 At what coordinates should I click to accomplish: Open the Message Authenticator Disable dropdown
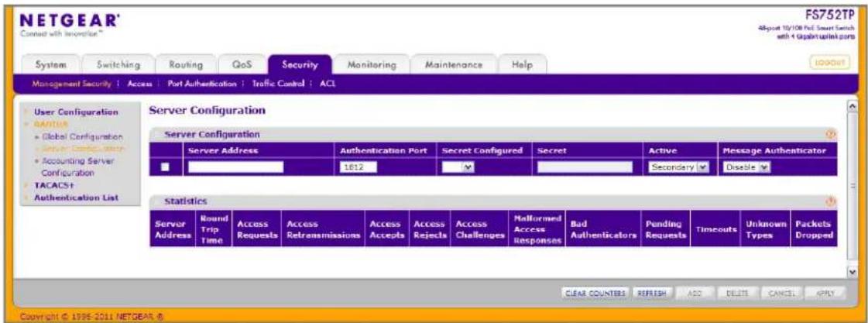[746, 167]
